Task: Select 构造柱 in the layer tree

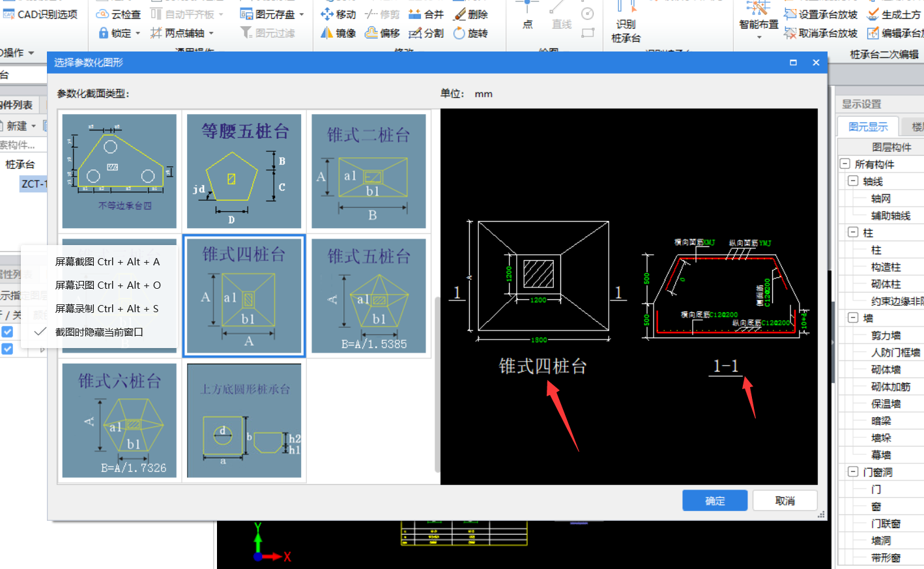Action: tap(886, 267)
